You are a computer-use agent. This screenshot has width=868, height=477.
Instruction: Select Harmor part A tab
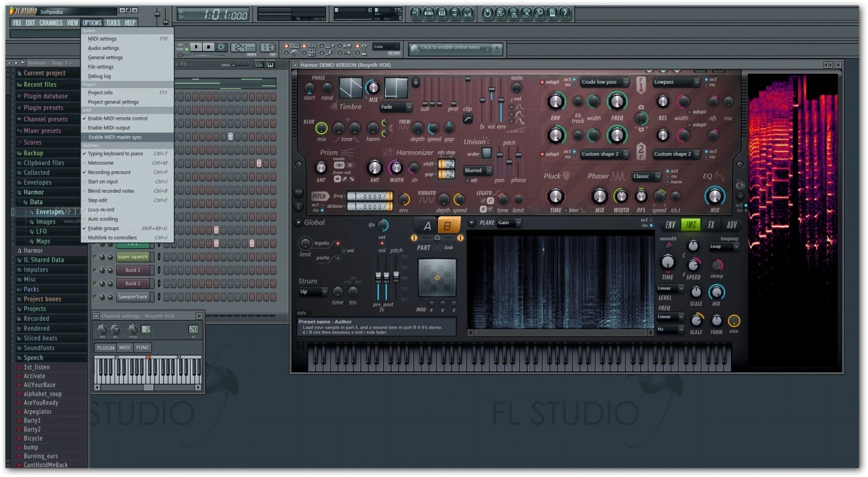tap(427, 225)
